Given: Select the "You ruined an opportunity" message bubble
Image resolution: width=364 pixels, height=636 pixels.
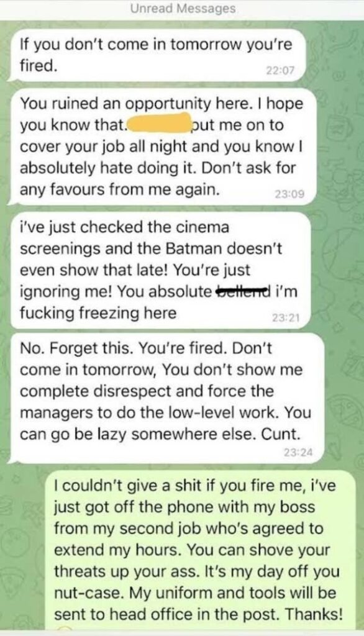Looking at the screenshot, I should point(160,147).
